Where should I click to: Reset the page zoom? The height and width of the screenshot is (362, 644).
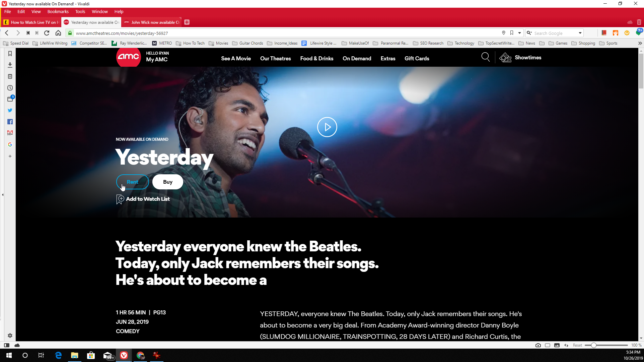(577, 345)
